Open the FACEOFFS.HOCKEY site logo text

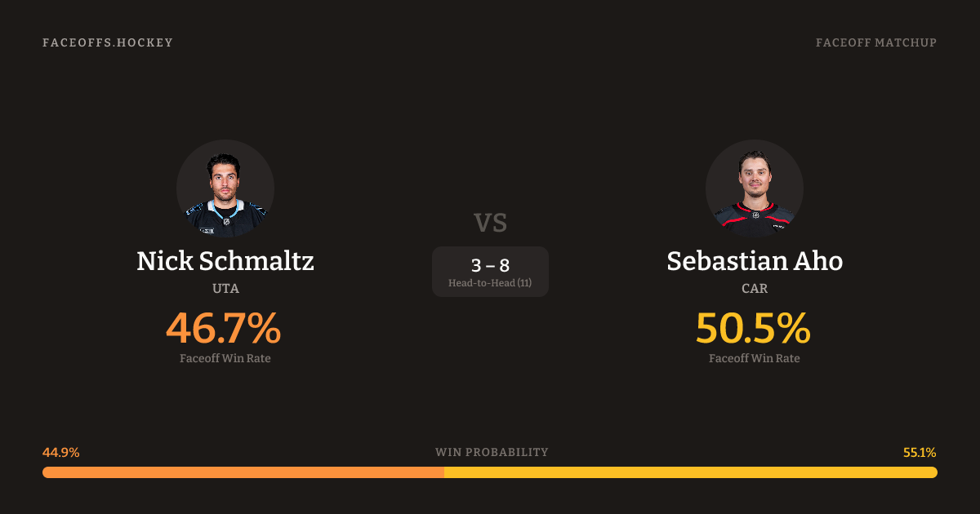(x=108, y=42)
